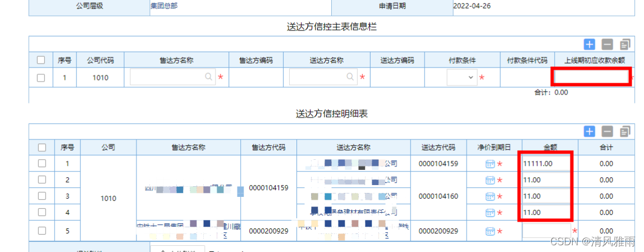This screenshot has height=252, width=644.
Task: Click the empty 金额 field in detail row 5
Action: (546, 231)
